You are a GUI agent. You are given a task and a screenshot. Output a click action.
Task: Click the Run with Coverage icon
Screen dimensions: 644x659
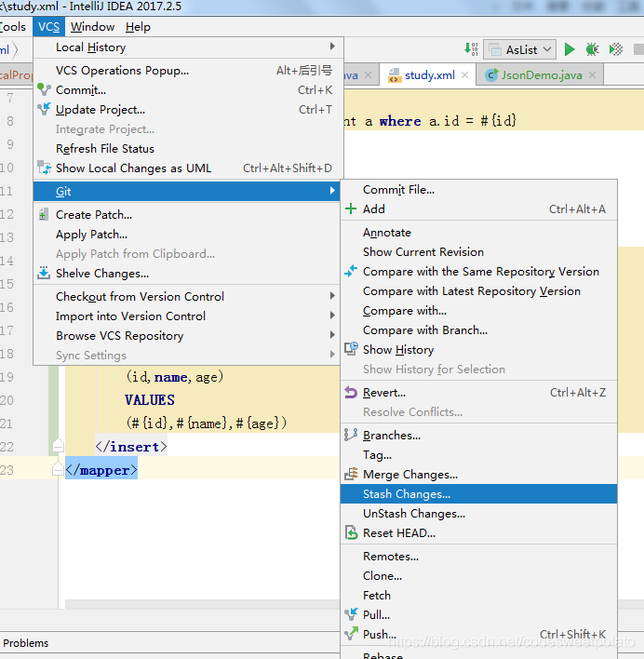pyautogui.click(x=616, y=49)
